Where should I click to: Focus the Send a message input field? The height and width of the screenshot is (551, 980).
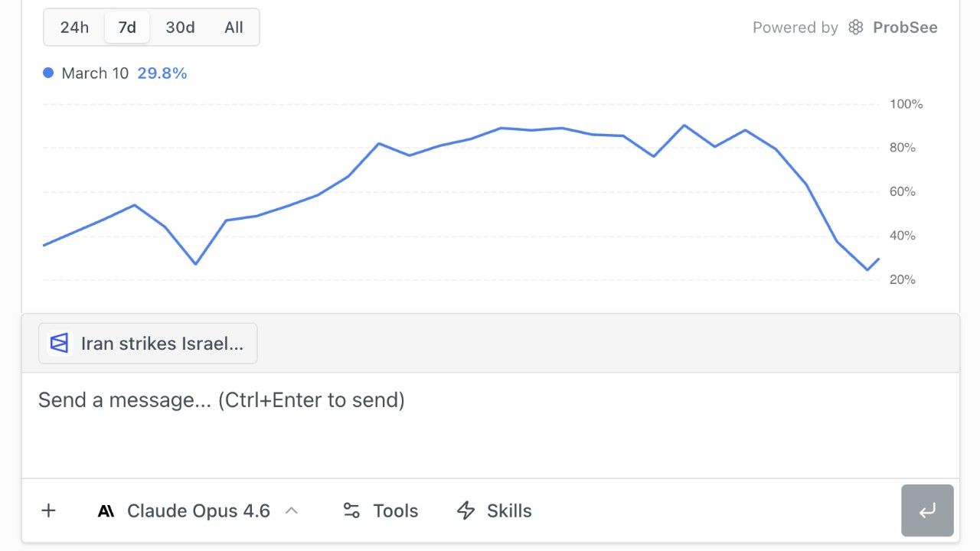coord(490,425)
